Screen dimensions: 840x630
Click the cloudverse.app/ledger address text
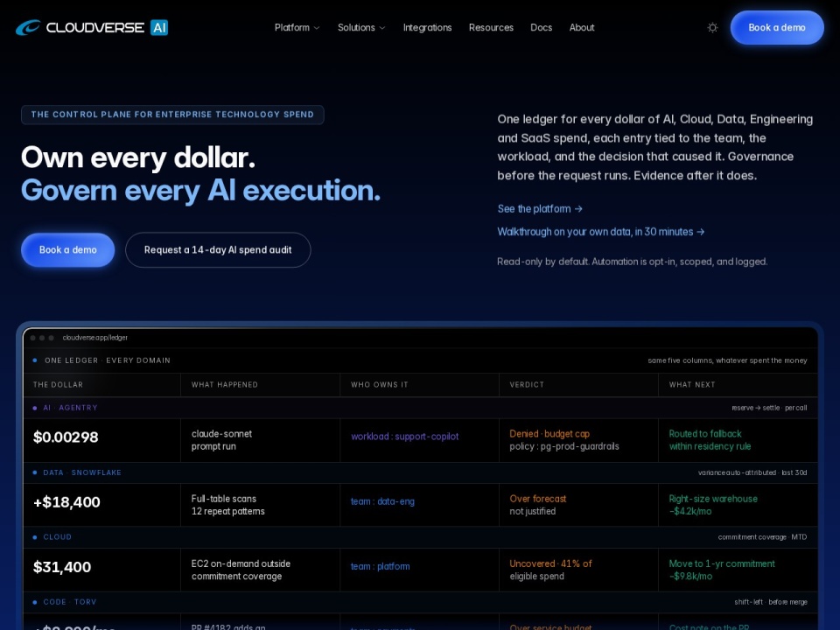click(94, 338)
